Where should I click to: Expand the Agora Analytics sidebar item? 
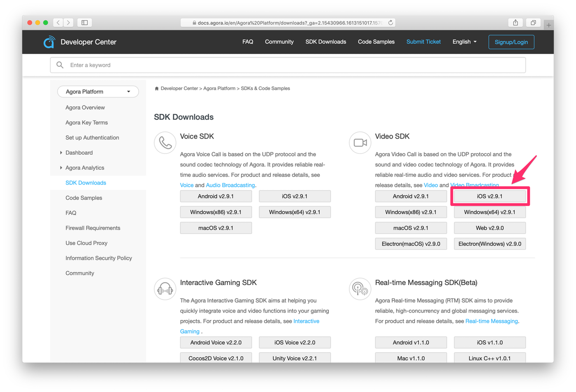[61, 168]
